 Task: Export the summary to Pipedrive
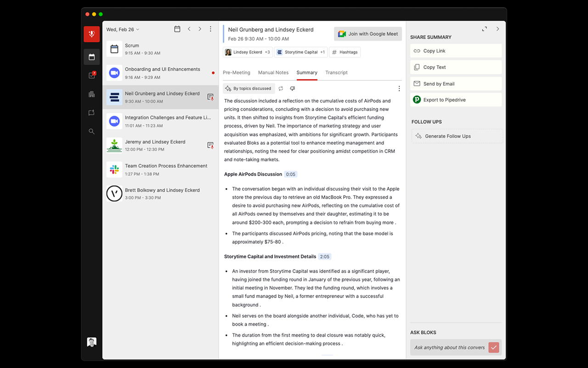[456, 99]
